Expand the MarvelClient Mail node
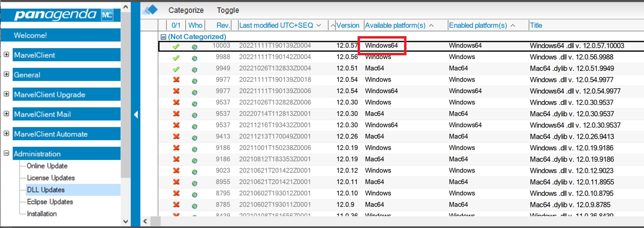 pyautogui.click(x=6, y=113)
